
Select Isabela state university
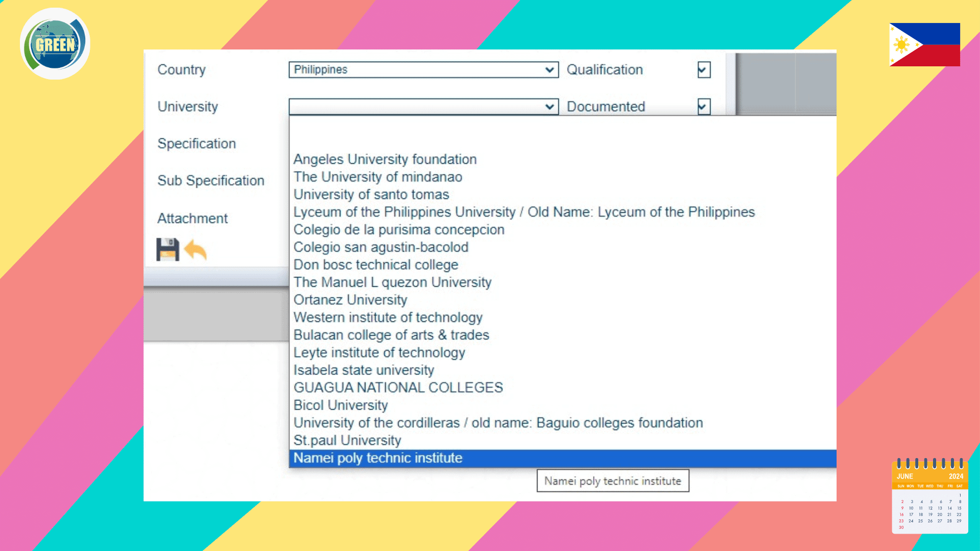pyautogui.click(x=364, y=370)
